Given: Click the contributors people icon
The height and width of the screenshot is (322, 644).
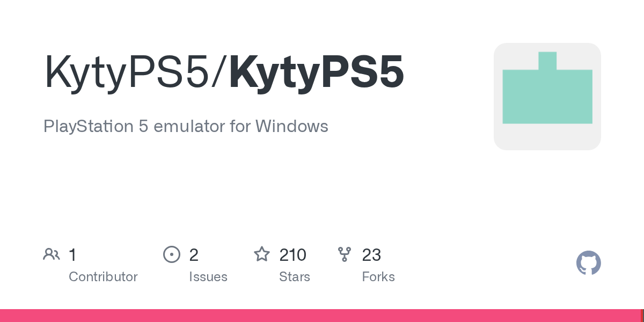Looking at the screenshot, I should point(52,254).
